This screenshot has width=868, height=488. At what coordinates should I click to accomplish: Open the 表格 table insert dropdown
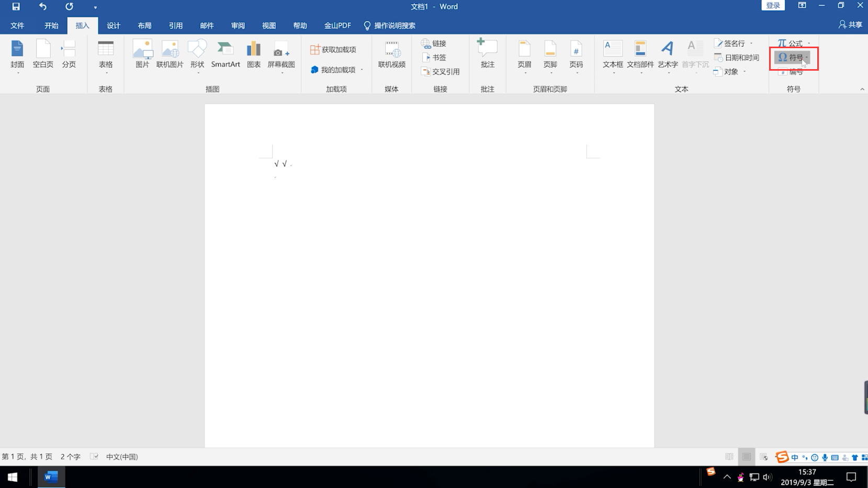(106, 56)
